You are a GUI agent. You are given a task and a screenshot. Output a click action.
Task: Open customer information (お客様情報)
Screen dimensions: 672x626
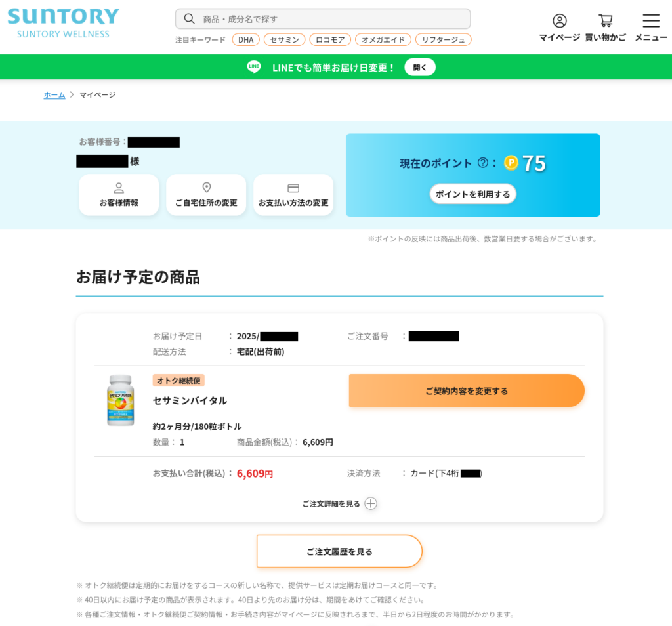pos(119,195)
